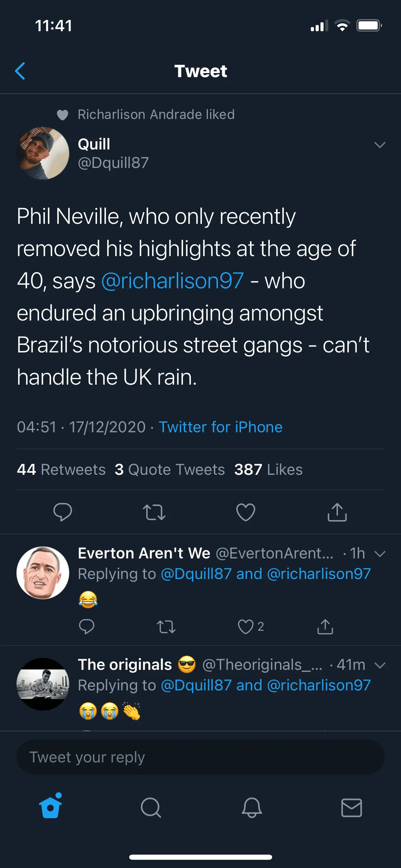Open the Messages envelope tab
Screen dimensions: 401x868
click(352, 807)
